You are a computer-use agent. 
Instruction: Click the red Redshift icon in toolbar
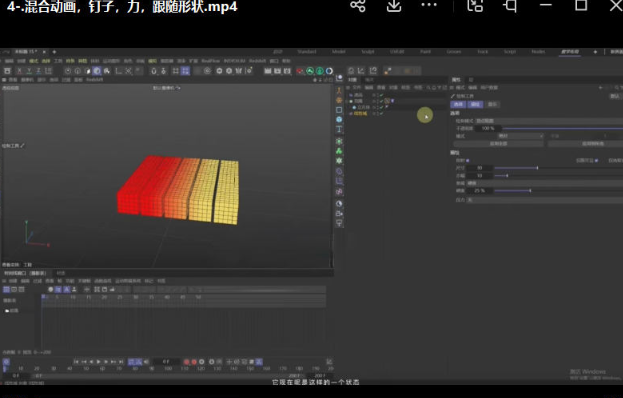click(300, 71)
